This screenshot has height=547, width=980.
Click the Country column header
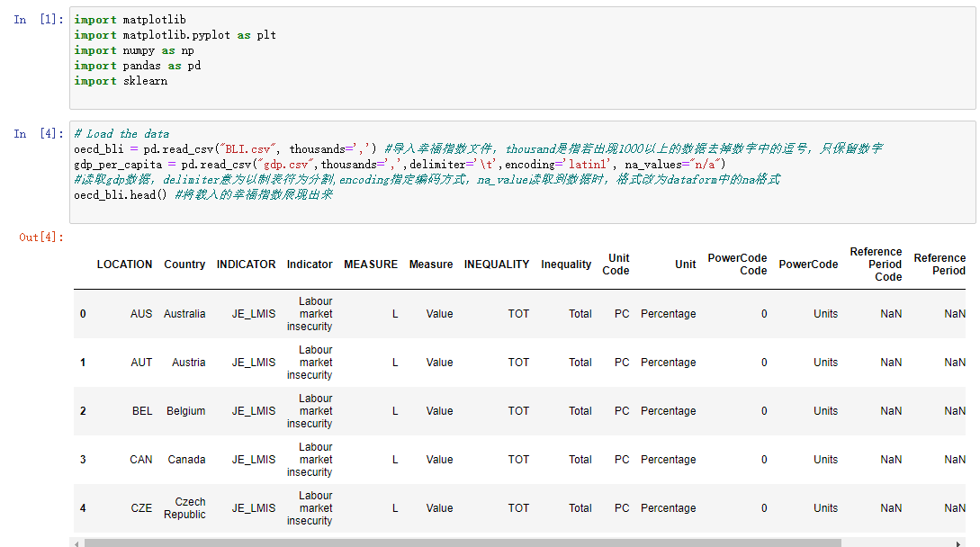click(x=184, y=265)
